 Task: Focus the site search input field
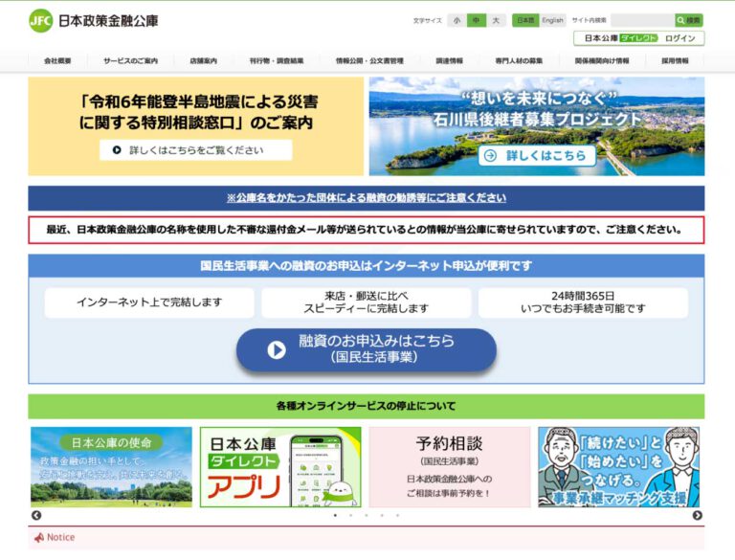tap(643, 20)
